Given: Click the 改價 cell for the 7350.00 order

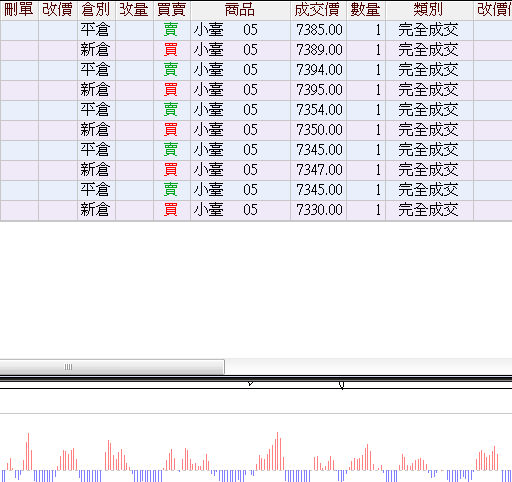Looking at the screenshot, I should 58,130.
